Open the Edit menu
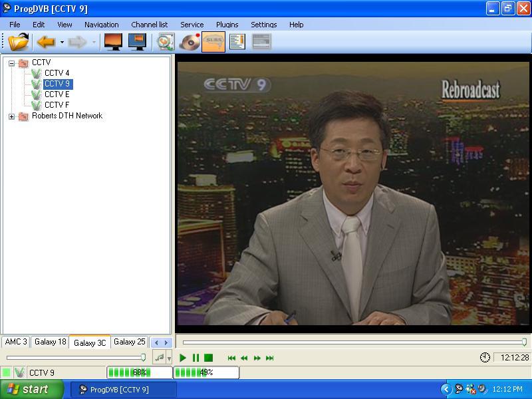This screenshot has height=399, width=532. coord(39,25)
